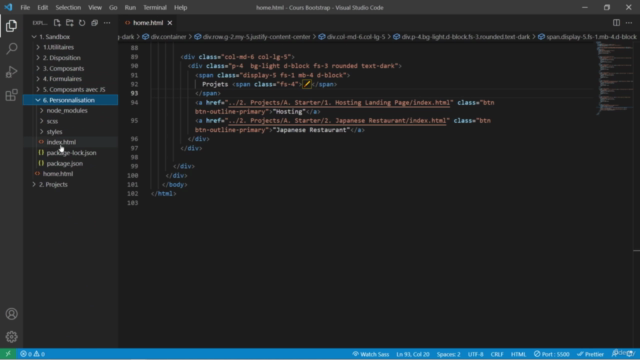
Task: Click div.col-md-6.col-lg-5 breadcrumb segment
Action: 356,37
